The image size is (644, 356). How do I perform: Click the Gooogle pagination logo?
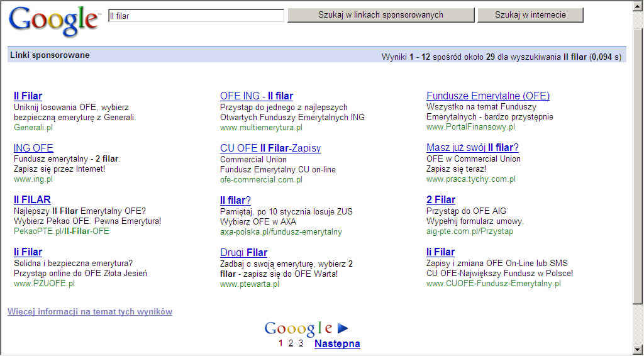pos(299,328)
